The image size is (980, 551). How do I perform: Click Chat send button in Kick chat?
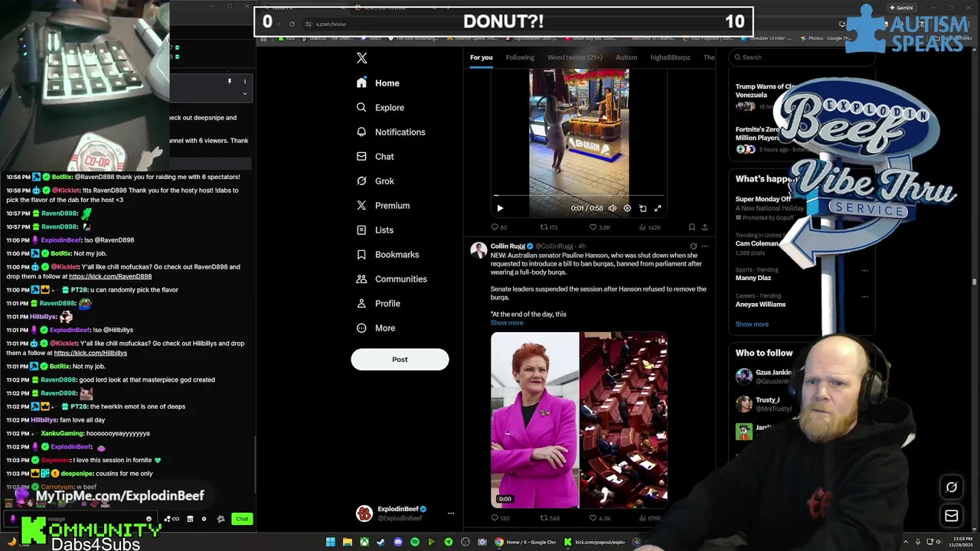click(242, 519)
